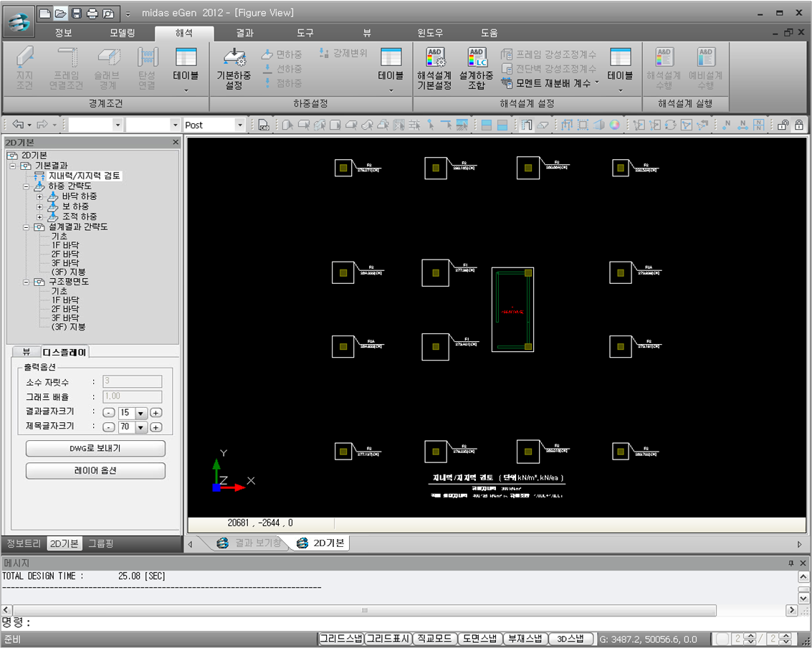This screenshot has width=812, height=648.
Task: Switch to the 뷰 panel tab
Action: 26,352
